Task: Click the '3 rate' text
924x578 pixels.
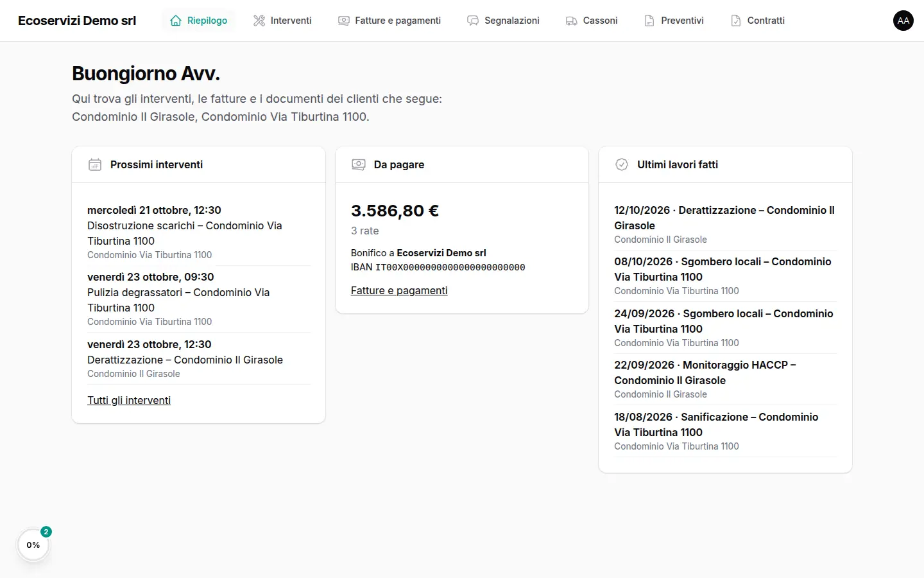Action: pyautogui.click(x=364, y=231)
